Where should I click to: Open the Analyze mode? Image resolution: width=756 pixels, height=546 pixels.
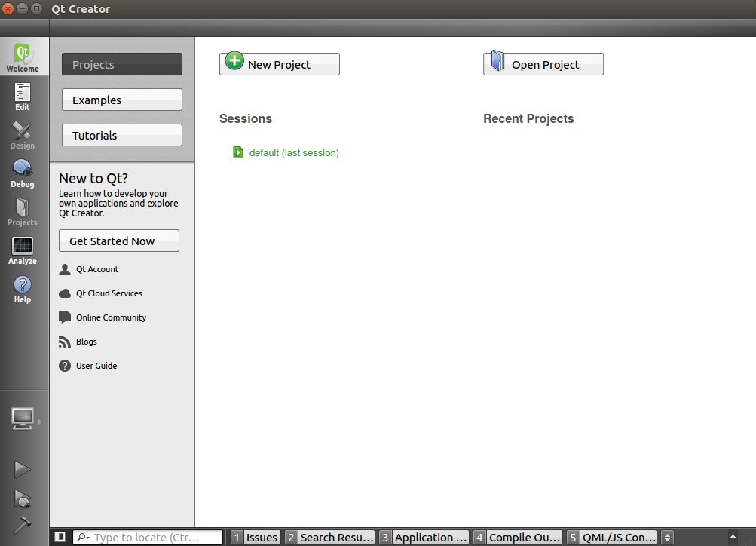point(23,250)
